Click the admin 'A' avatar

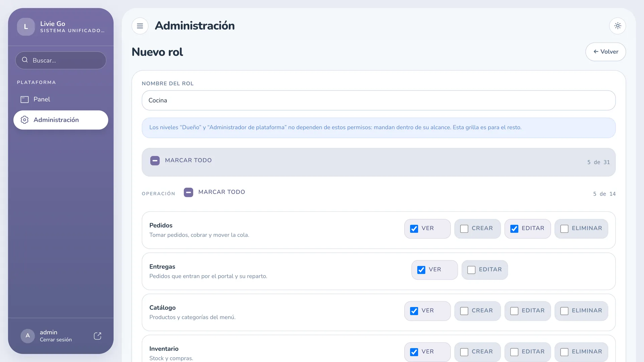[28, 336]
